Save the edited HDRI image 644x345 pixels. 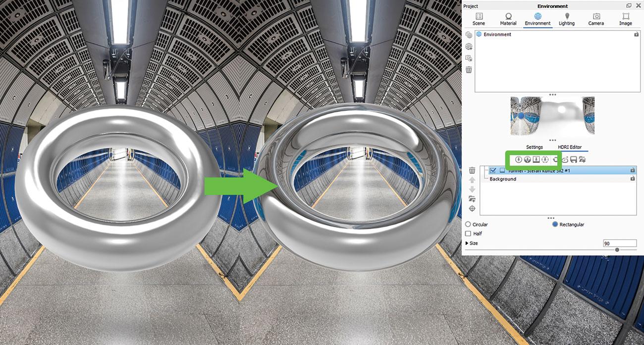574,159
